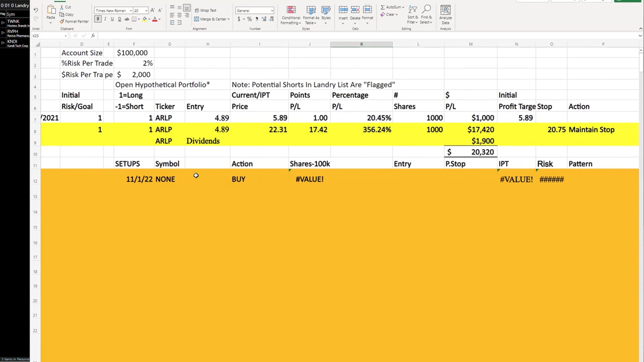Open the Cell Styles gallery

[x=326, y=15]
